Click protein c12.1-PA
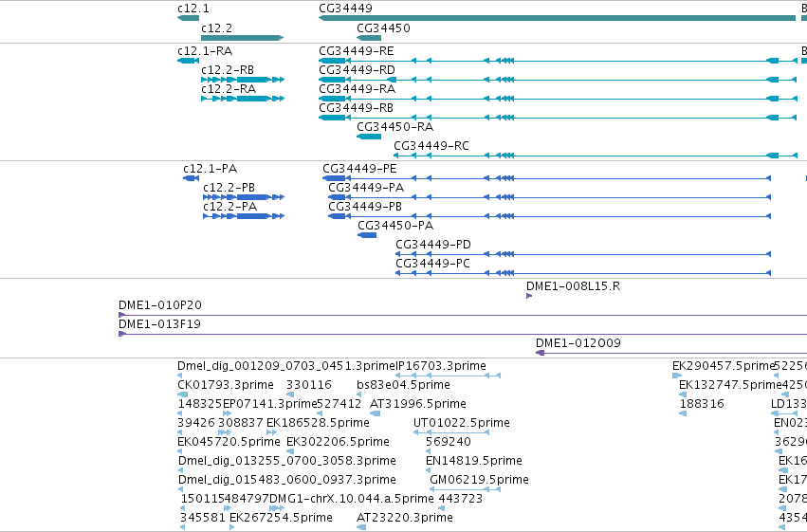807x532 pixels. click(x=191, y=178)
